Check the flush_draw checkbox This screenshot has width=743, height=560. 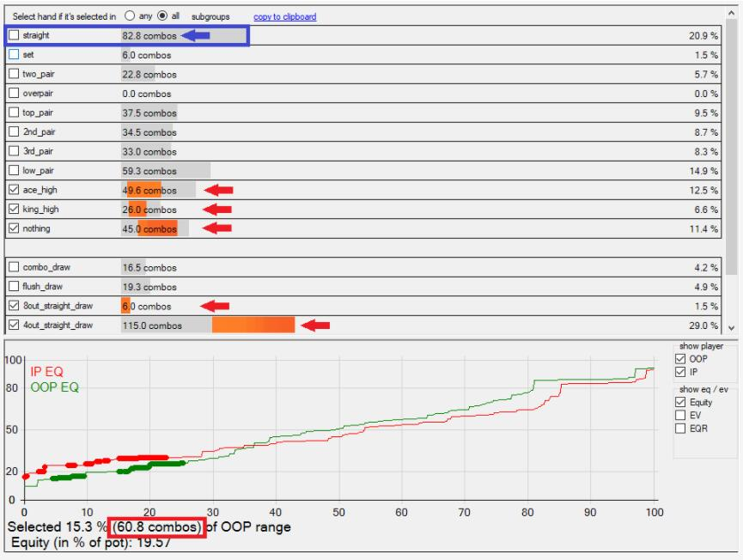(x=14, y=286)
